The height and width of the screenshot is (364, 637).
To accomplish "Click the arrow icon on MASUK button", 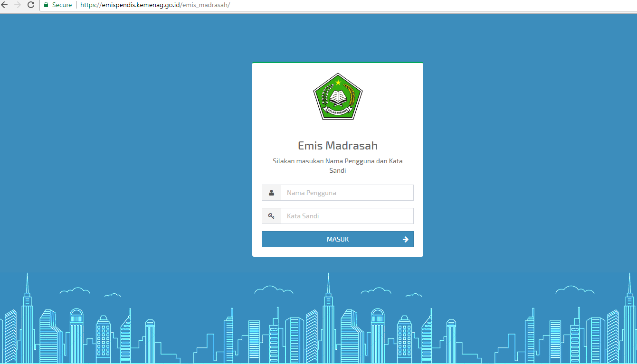I will (406, 239).
